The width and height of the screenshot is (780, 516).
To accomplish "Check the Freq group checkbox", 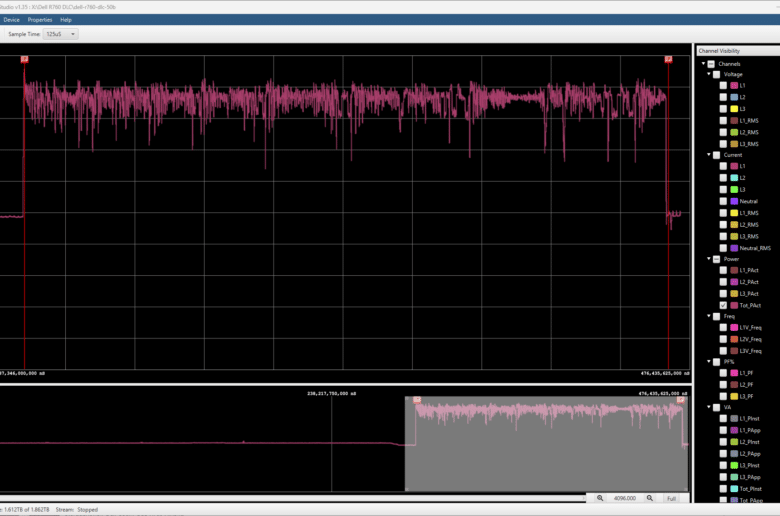I will [717, 316].
